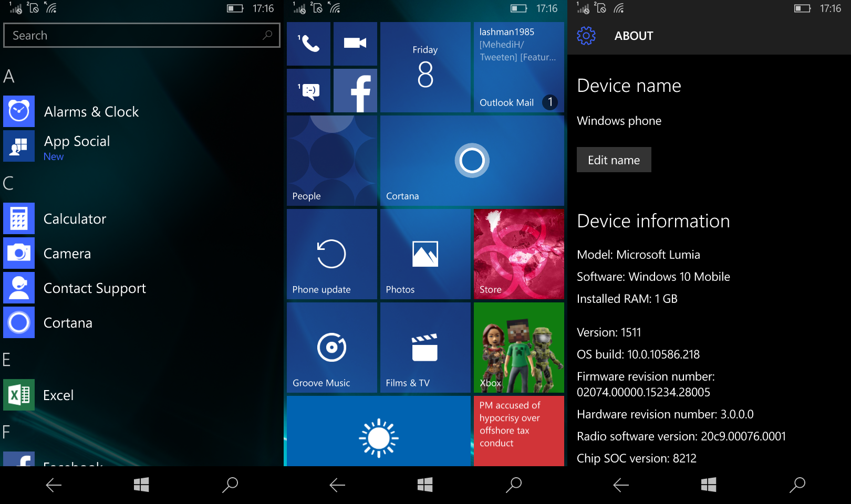Tap the Phone tile on Start screen
The width and height of the screenshot is (851, 504).
308,44
